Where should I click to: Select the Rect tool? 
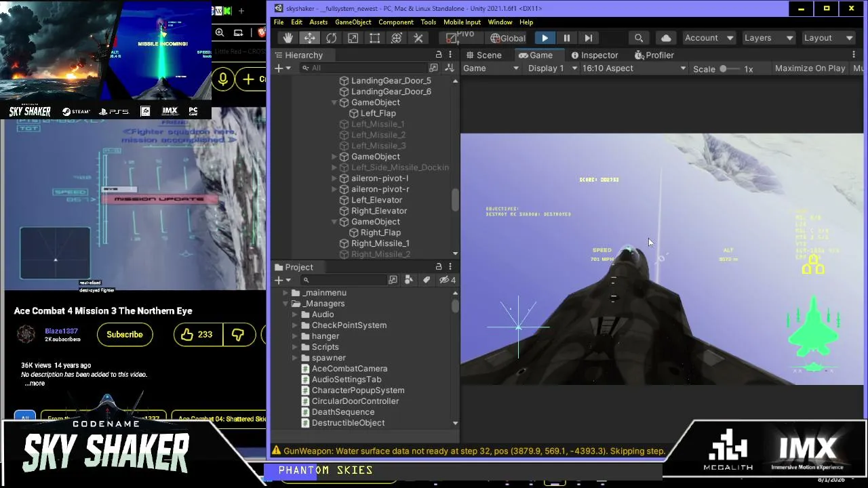[374, 38]
